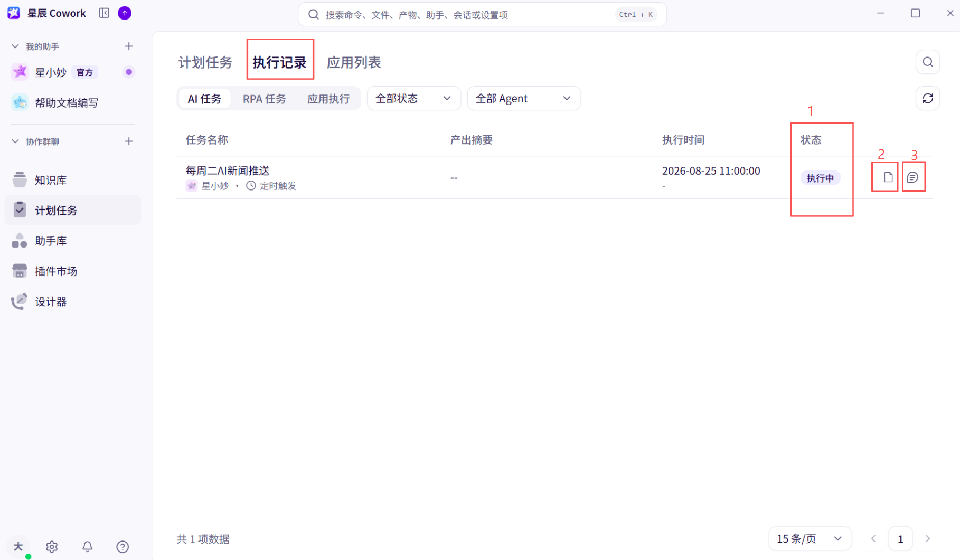Open 计划任务 in the sidebar
960x560 pixels.
point(73,210)
